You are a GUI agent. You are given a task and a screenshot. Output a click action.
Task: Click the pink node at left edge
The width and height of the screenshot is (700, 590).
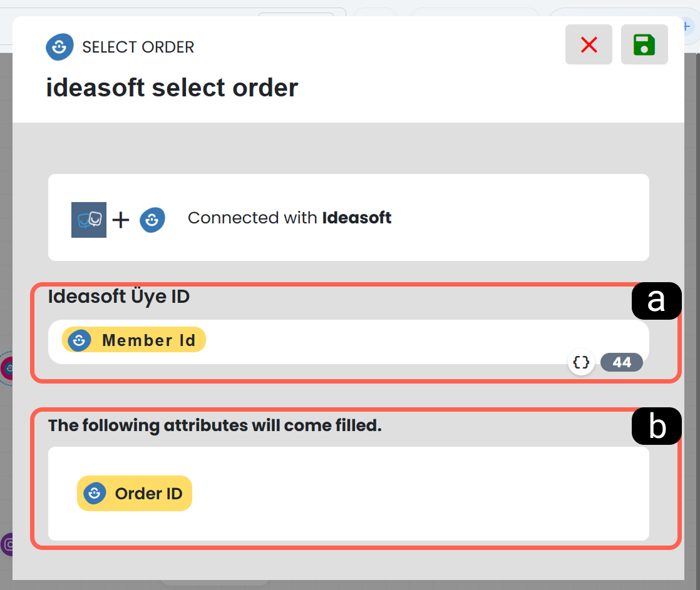[x=6, y=369]
